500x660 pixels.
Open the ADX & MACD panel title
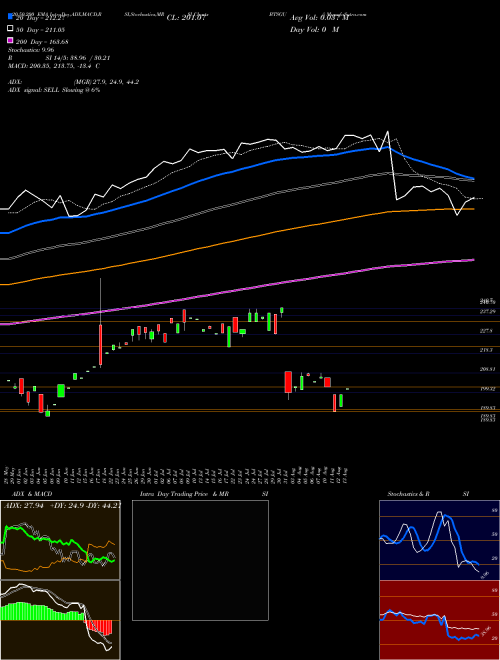[29, 494]
